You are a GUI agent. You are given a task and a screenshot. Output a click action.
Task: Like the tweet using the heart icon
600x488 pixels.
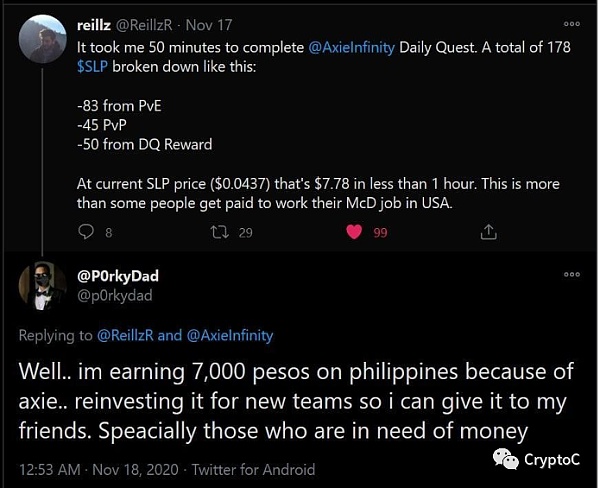[352, 232]
